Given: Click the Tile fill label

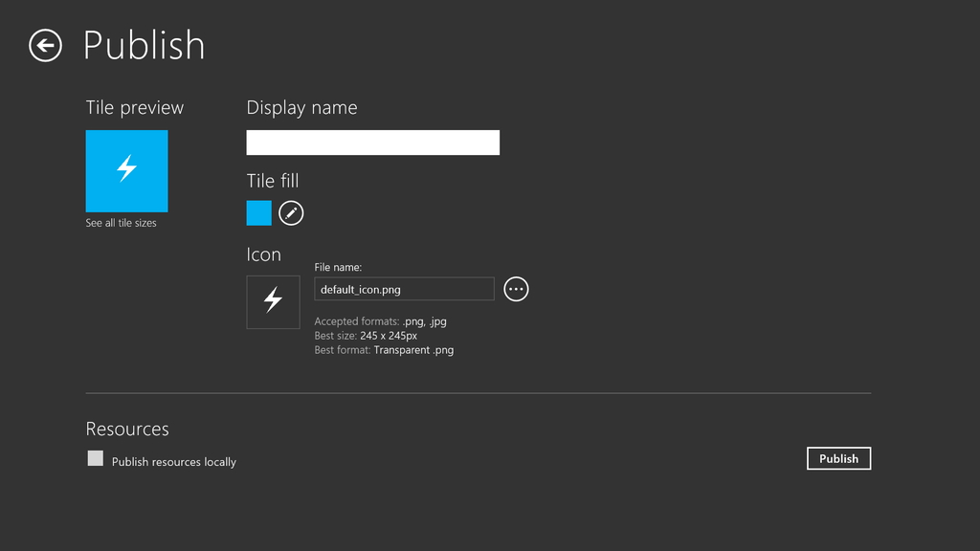Looking at the screenshot, I should [x=273, y=181].
